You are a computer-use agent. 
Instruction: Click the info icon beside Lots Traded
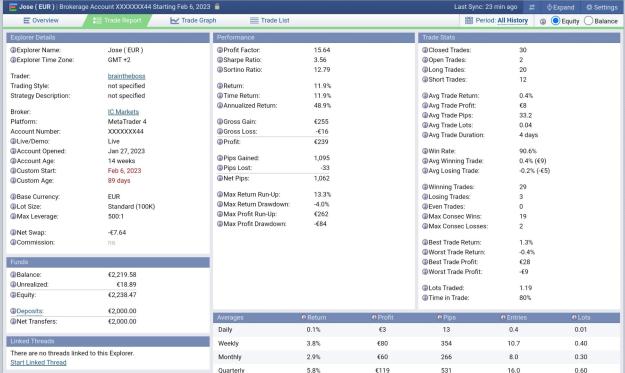coord(425,288)
